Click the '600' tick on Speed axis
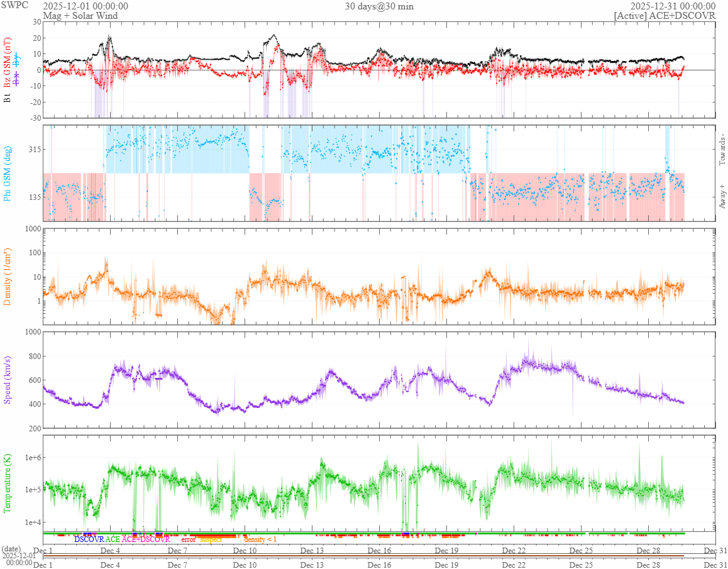 pyautogui.click(x=34, y=380)
